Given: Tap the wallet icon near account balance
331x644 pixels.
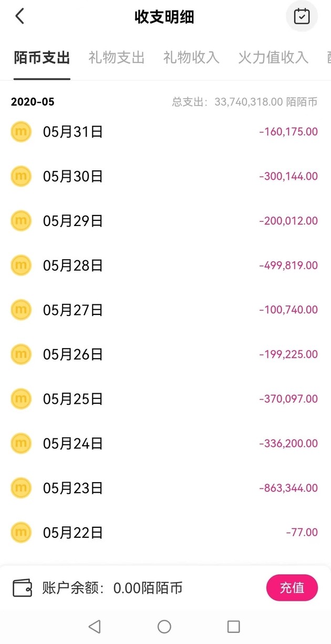Looking at the screenshot, I should pyautogui.click(x=21, y=588).
